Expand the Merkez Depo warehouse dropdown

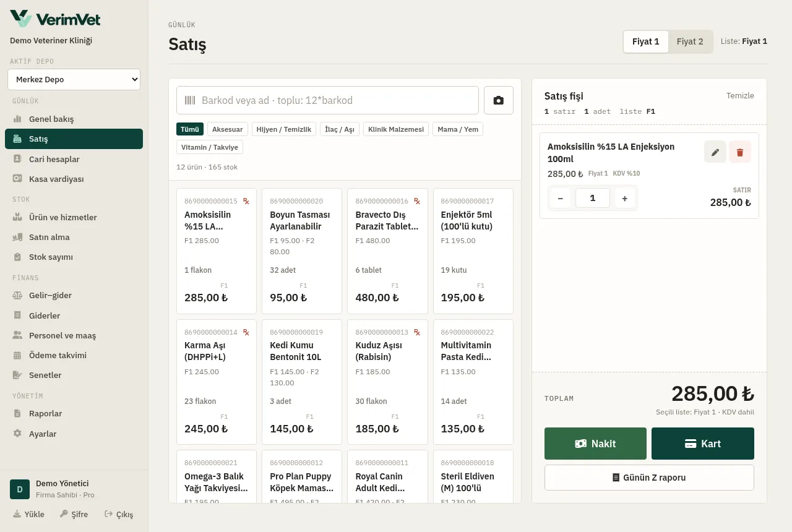tap(74, 79)
